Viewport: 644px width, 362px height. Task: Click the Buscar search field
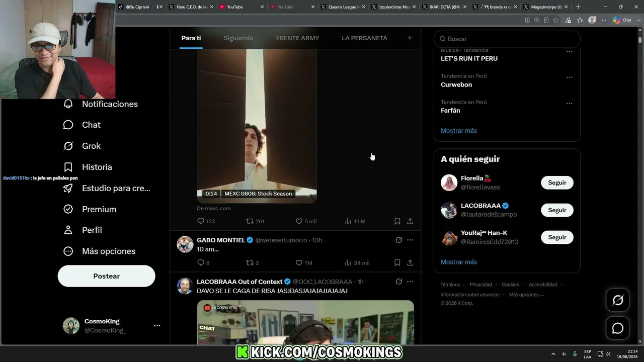pyautogui.click(x=507, y=39)
